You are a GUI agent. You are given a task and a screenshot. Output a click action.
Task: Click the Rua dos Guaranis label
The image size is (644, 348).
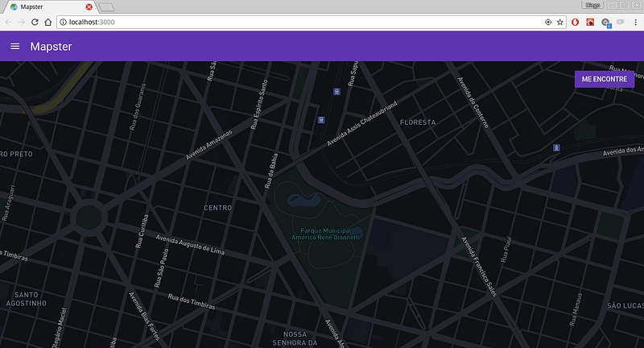(138, 107)
